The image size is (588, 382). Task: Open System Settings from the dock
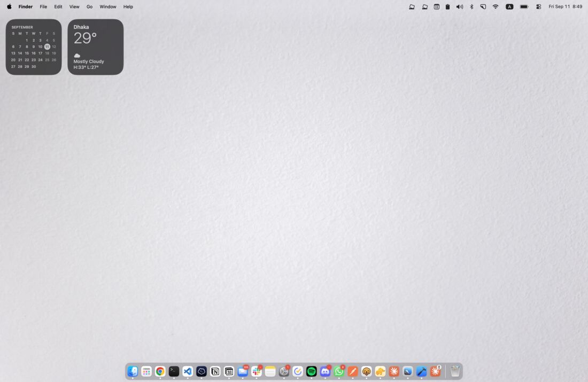(x=284, y=371)
